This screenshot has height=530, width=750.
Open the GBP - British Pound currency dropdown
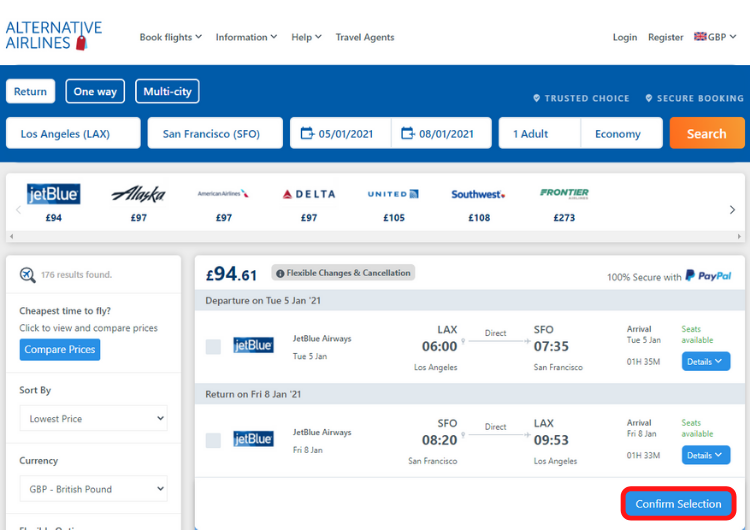94,489
